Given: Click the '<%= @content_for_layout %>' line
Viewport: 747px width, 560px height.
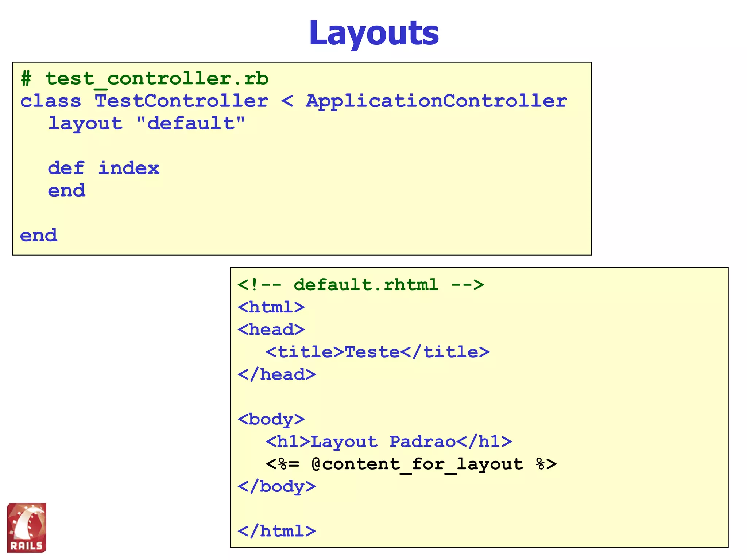Looking at the screenshot, I should (x=411, y=465).
